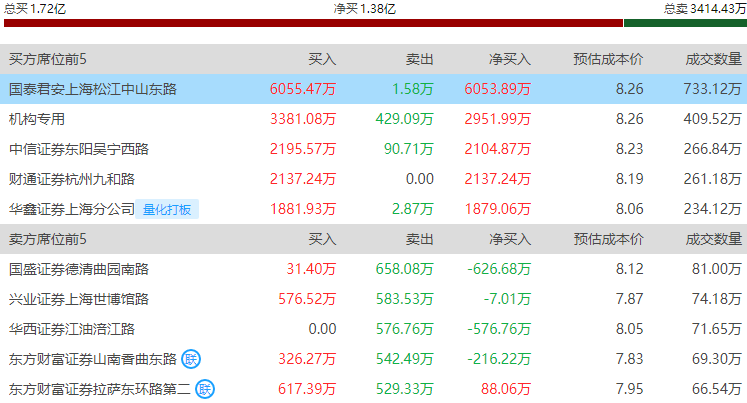Click buy amount 31.40万
The image size is (747, 403).
click(x=311, y=269)
